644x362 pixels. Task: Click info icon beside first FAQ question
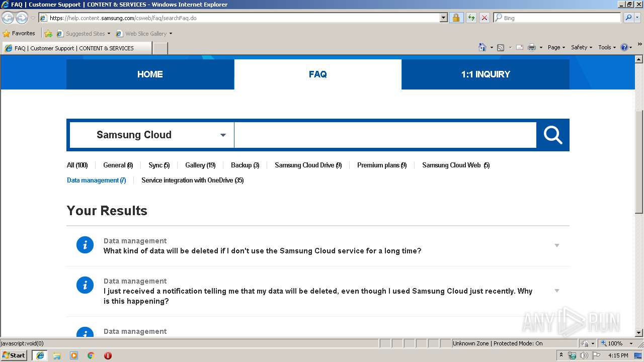85,245
